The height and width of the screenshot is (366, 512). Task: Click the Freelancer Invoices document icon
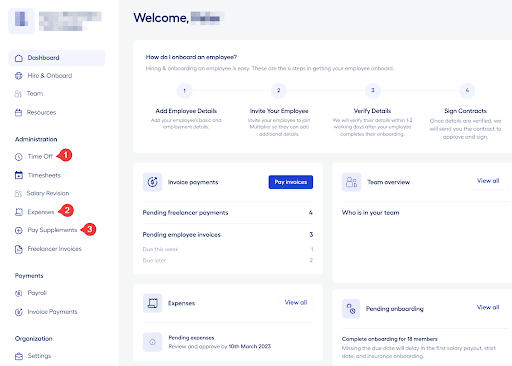coord(19,249)
